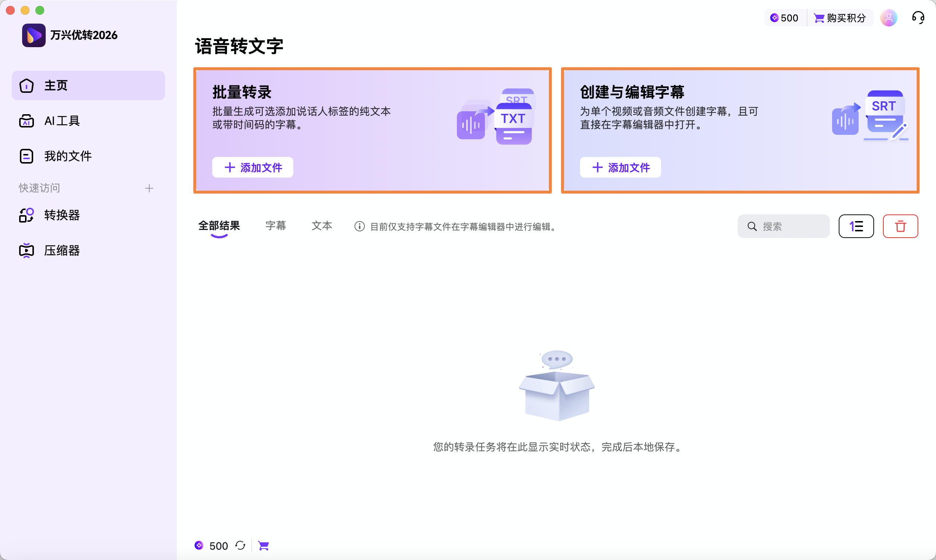Open 我的文件 from the sidebar

click(67, 155)
